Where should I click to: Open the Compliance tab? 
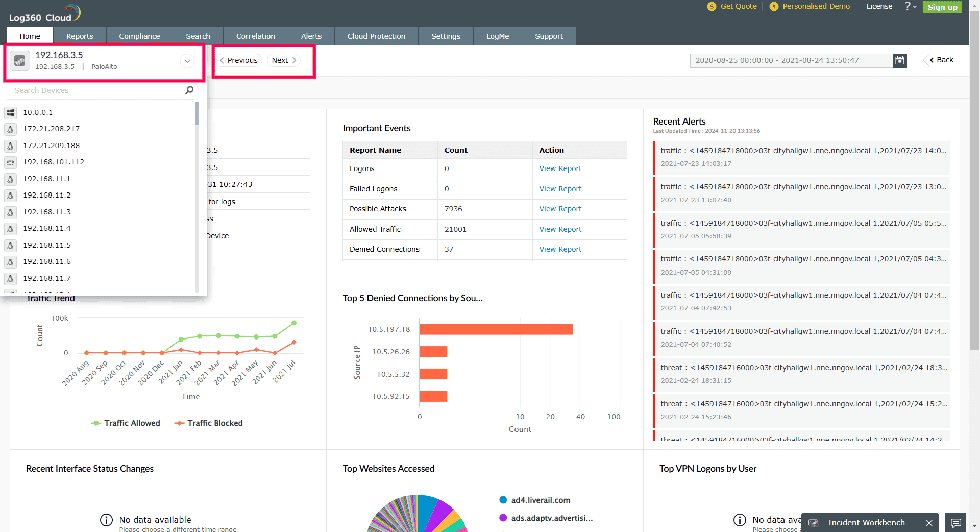(x=139, y=36)
